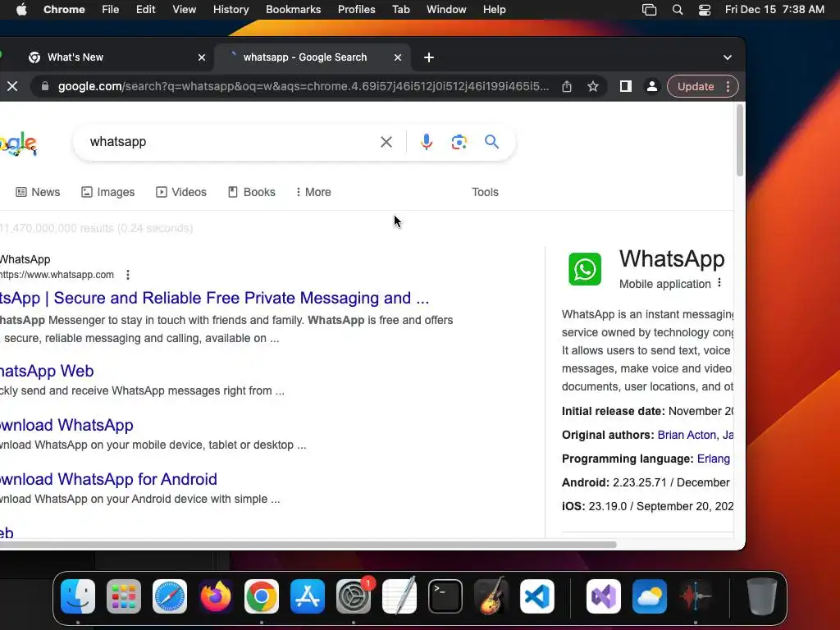The width and height of the screenshot is (840, 630).
Task: Bookmark this page with the star icon
Action: click(x=593, y=86)
